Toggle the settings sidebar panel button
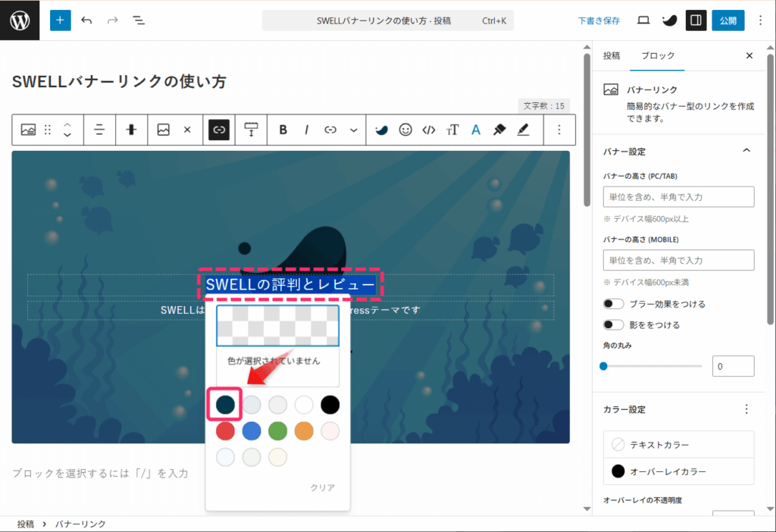 pyautogui.click(x=696, y=20)
